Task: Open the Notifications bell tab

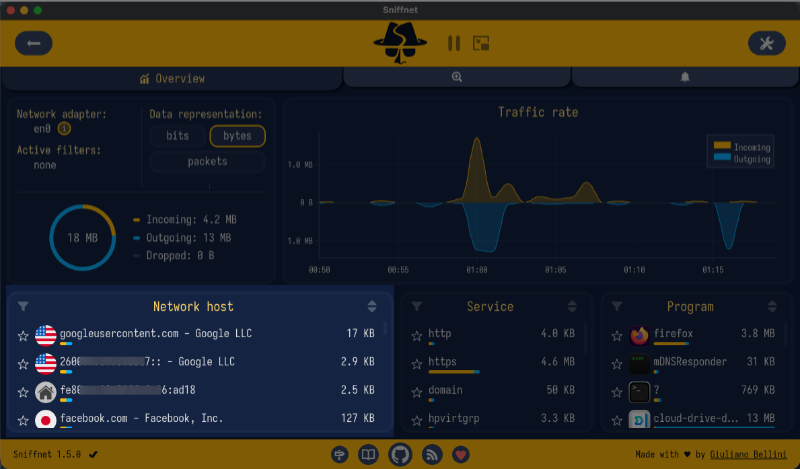Action: pyautogui.click(x=685, y=77)
